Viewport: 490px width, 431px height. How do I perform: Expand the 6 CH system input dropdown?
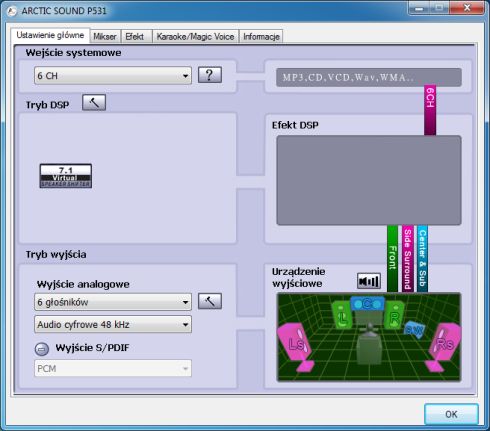[113, 75]
